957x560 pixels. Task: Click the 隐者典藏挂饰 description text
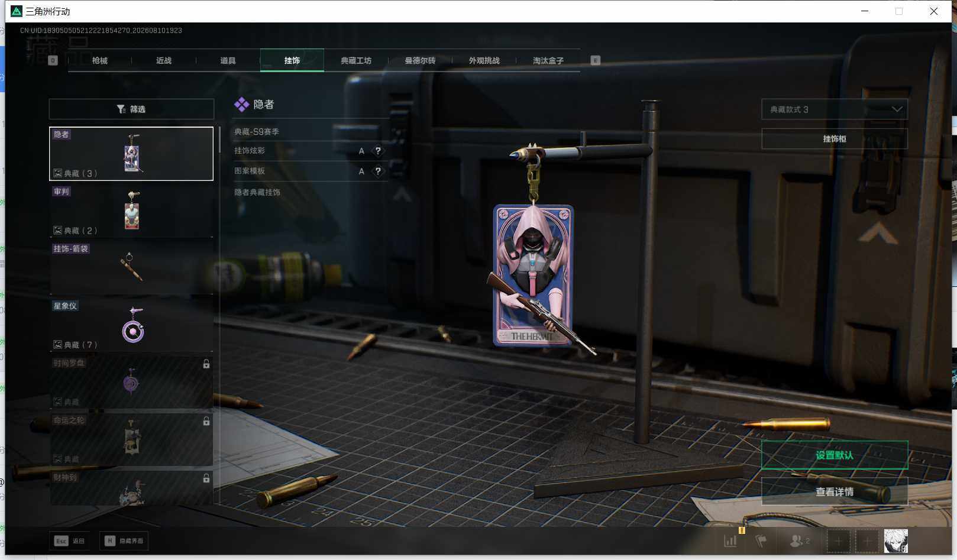257,192
